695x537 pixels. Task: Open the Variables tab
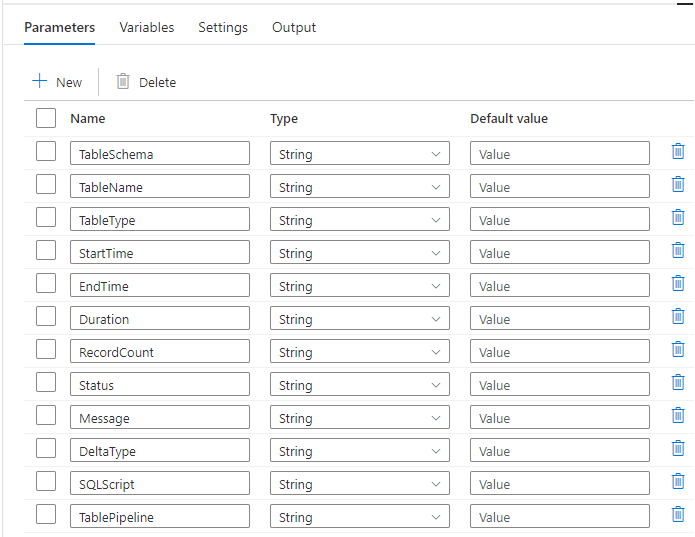click(147, 27)
